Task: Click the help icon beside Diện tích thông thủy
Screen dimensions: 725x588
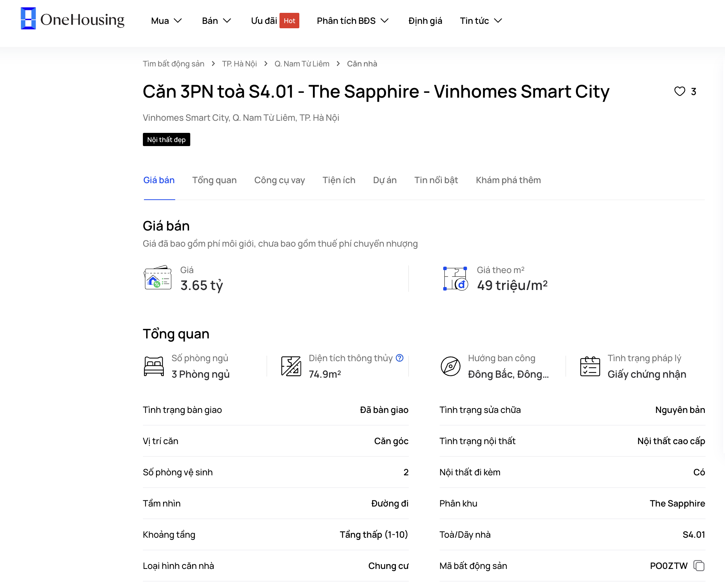Action: click(x=400, y=358)
